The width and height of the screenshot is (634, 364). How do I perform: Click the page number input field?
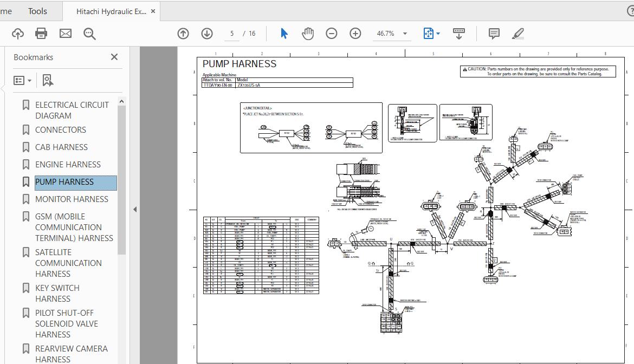point(232,34)
